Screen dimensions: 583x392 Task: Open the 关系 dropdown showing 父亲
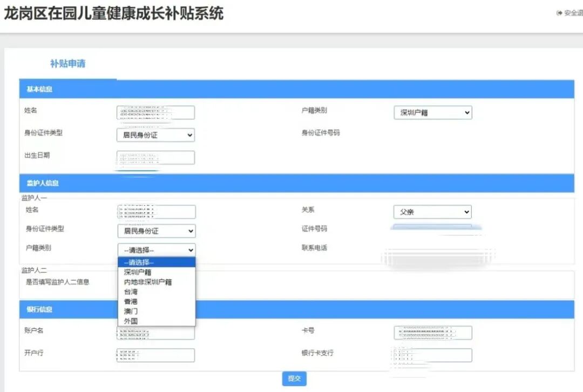click(x=432, y=212)
